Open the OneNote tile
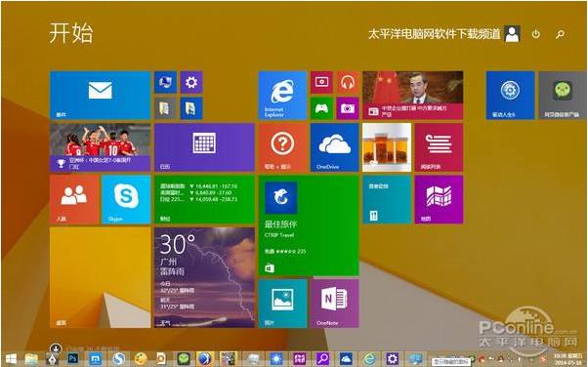The width and height of the screenshot is (588, 367). 334,304
